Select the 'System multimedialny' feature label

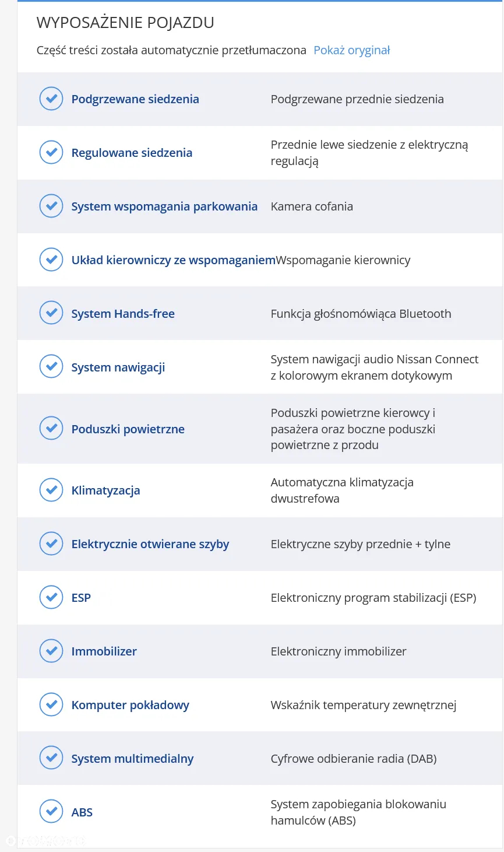coord(132,759)
